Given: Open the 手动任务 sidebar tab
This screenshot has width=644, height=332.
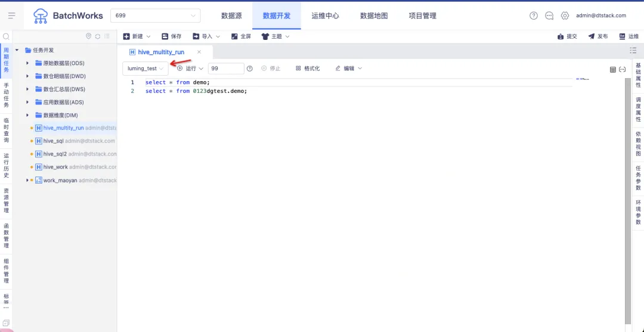Looking at the screenshot, I should coord(6,95).
